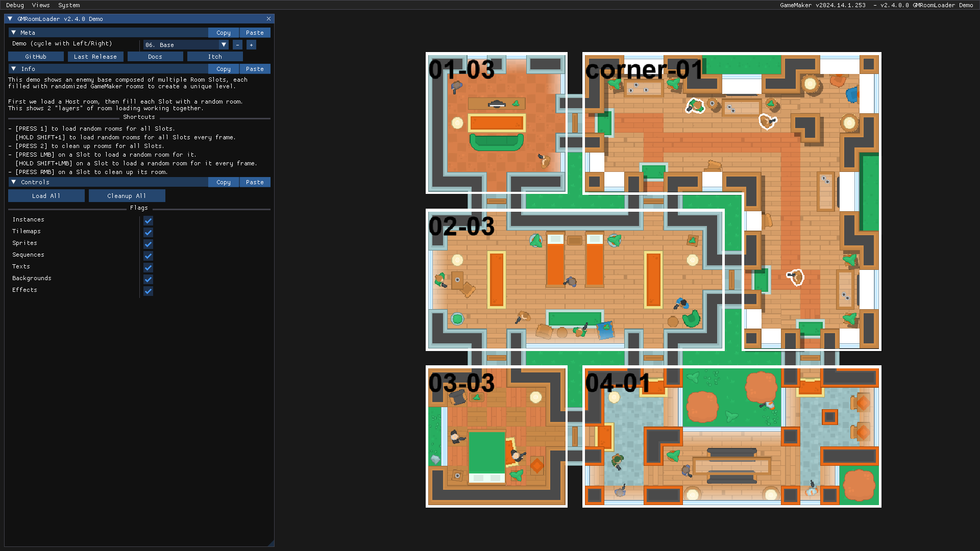Disable the Sequences flag
Viewport: 980px width, 551px height.
[x=148, y=256]
